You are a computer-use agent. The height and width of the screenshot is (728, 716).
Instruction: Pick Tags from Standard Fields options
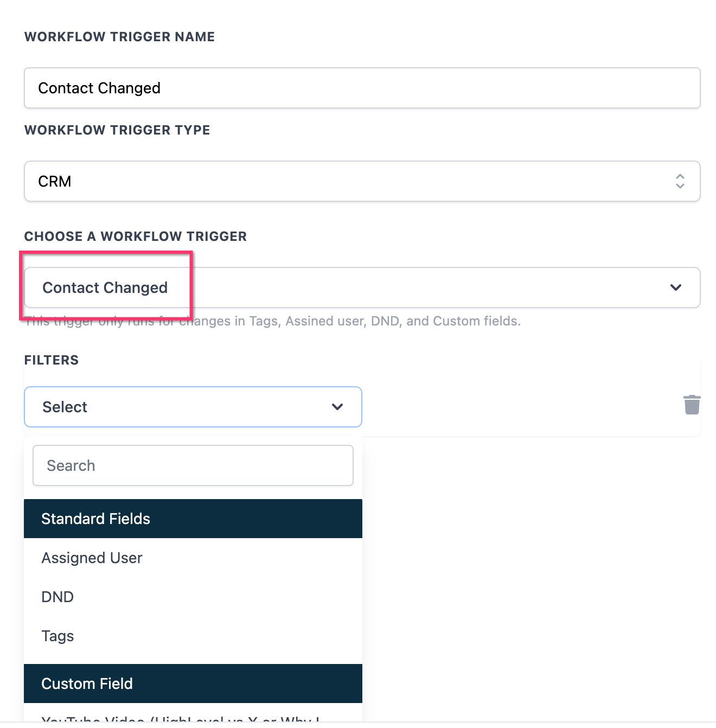57,636
